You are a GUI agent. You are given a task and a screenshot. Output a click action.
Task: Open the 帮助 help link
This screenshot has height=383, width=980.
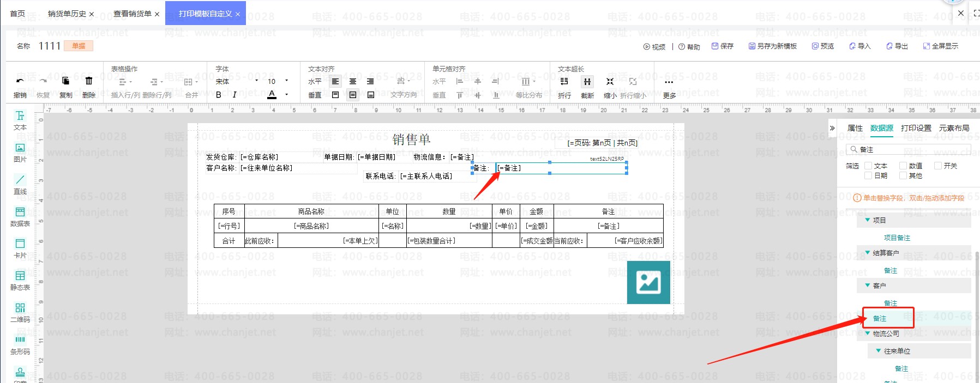689,47
